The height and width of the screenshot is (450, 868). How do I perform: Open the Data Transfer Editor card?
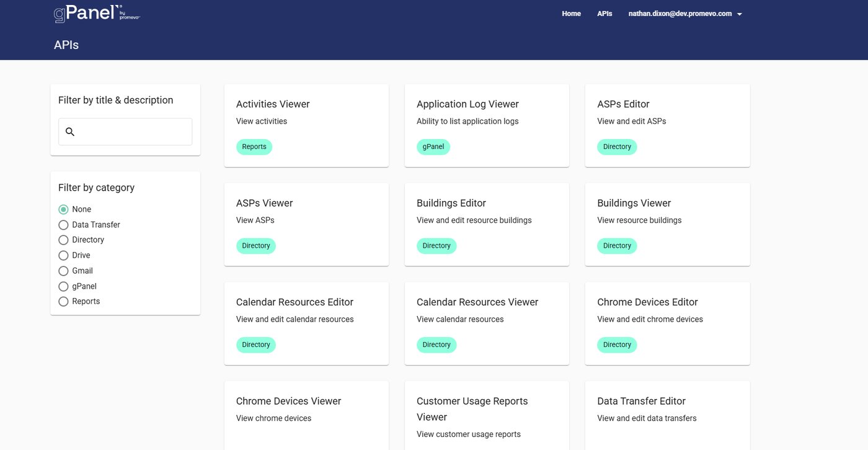coord(668,416)
